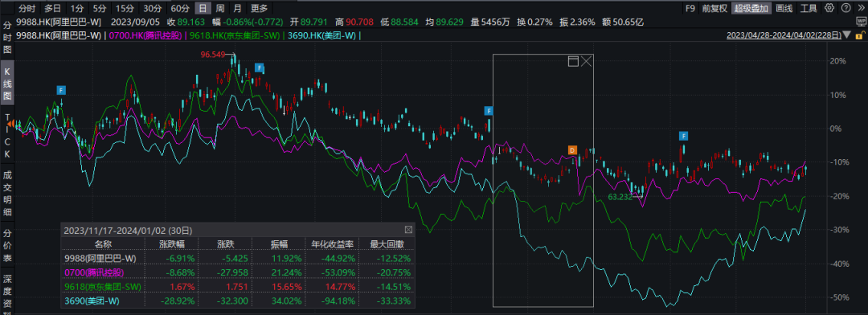868x315 pixels.
Task: Click the orange D event marker
Action: 572,150
